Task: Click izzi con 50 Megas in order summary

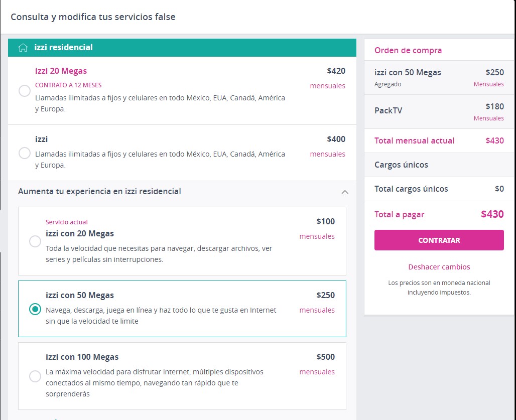Action: [408, 73]
